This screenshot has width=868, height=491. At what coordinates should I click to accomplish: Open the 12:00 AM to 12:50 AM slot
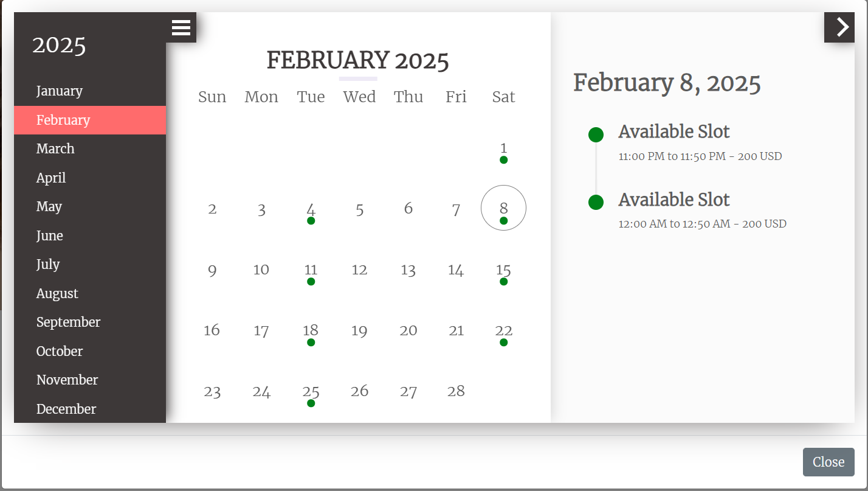702,224
